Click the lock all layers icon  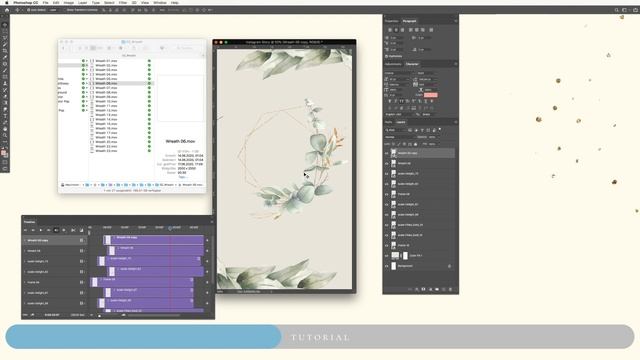[x=416, y=144]
